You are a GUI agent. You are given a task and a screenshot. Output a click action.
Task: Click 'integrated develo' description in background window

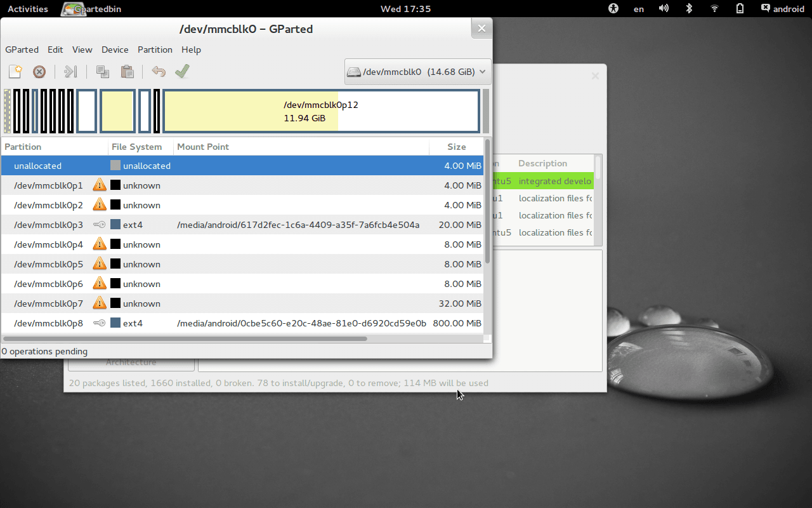555,181
